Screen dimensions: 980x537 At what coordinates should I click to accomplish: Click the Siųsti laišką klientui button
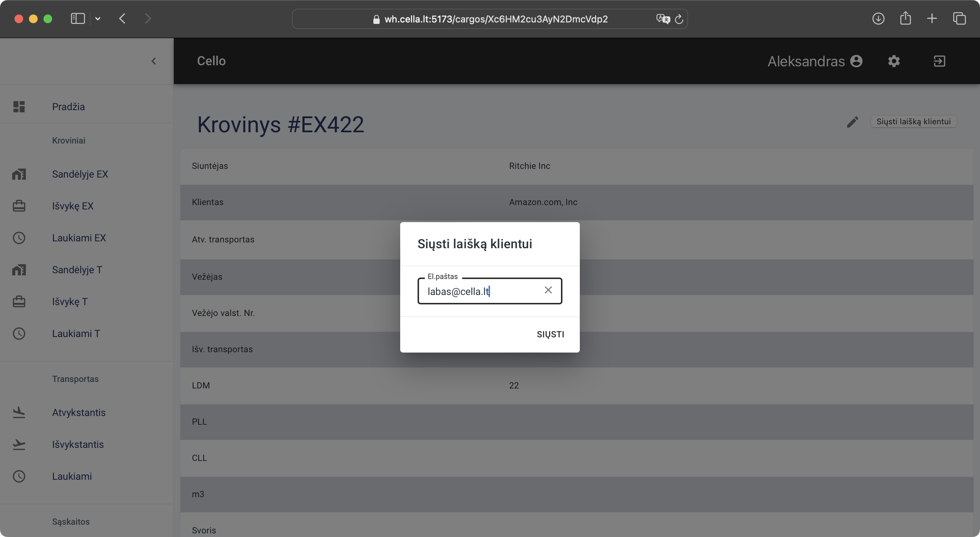913,121
